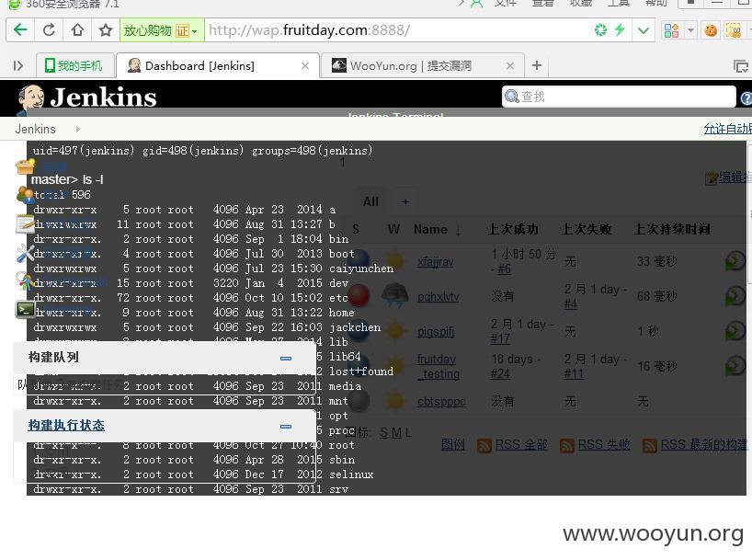Open the browser home page icon
Viewport: 752px width, 560px height.
point(77,30)
